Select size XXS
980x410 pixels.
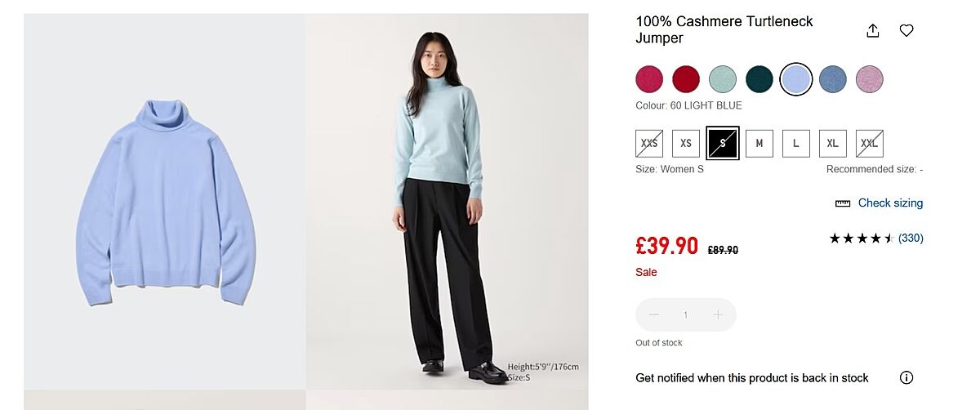click(649, 143)
